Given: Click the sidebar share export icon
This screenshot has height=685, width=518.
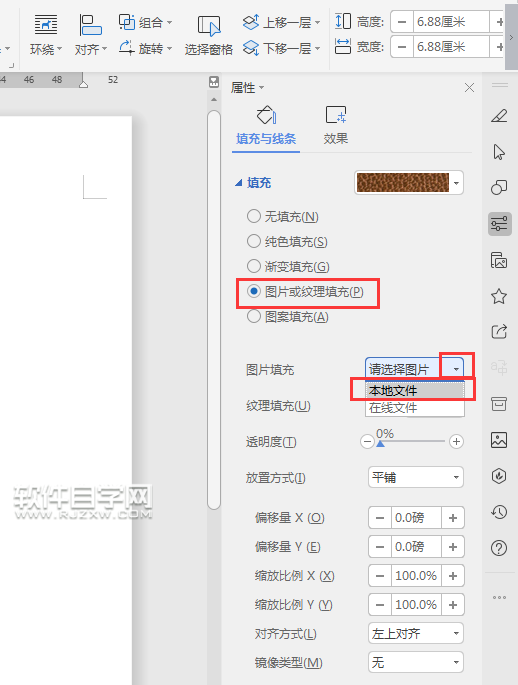Looking at the screenshot, I should (499, 332).
